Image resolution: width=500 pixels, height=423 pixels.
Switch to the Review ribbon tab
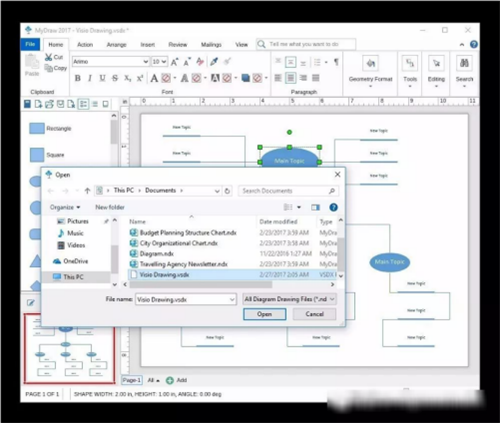(x=178, y=45)
